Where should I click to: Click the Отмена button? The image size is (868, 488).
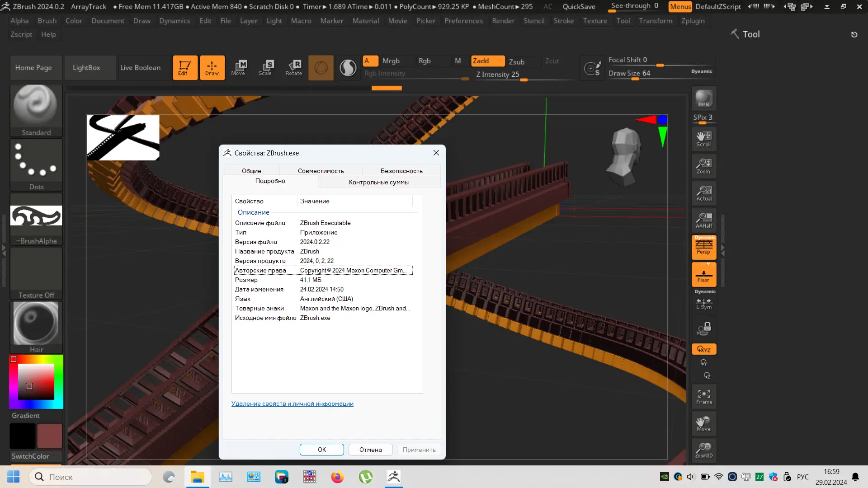point(370,450)
